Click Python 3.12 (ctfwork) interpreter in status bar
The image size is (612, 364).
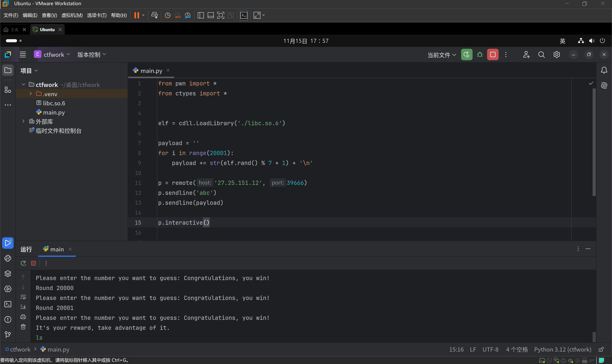pos(562,349)
